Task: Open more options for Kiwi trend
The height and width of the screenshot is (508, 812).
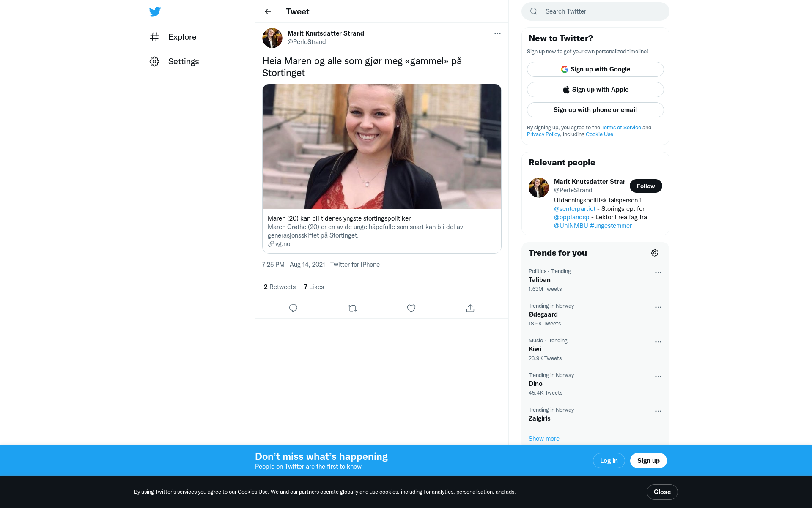Action: [658, 342]
